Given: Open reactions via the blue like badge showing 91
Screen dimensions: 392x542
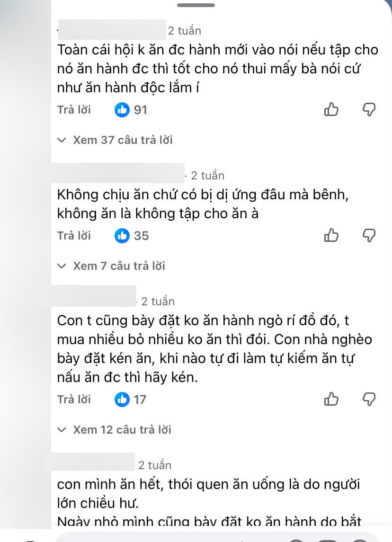Looking at the screenshot, I should (x=122, y=109).
